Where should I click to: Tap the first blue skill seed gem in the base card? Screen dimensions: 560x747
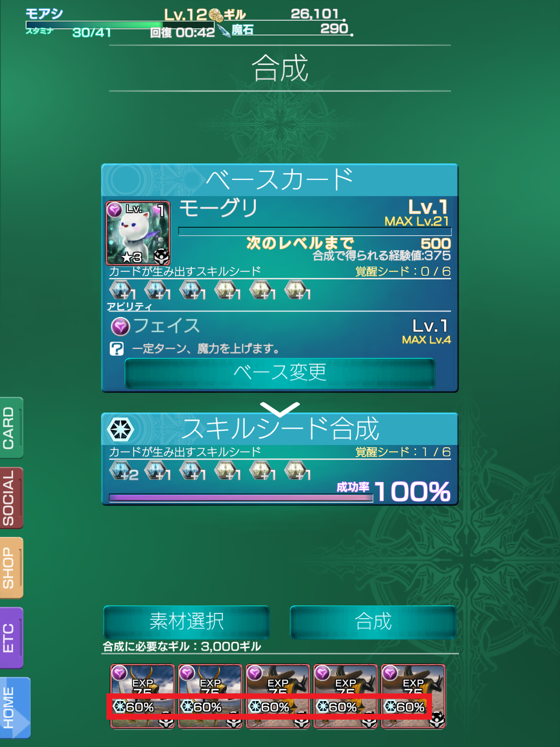point(120,290)
